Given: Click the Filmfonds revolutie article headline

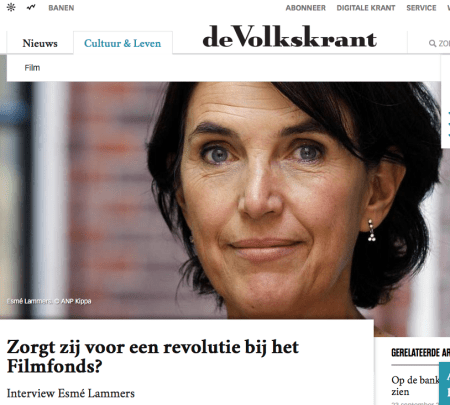Looking at the screenshot, I should [x=153, y=356].
